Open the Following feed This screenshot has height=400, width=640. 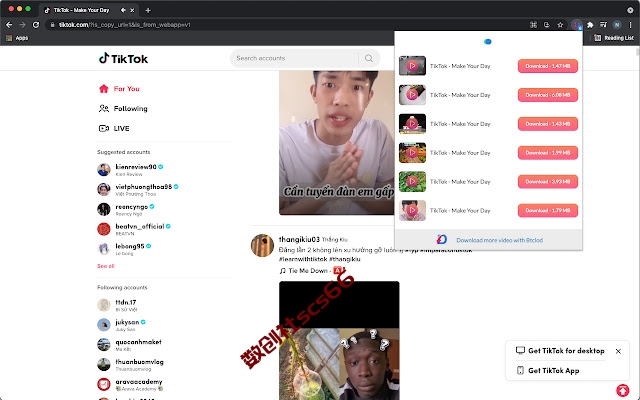pyautogui.click(x=123, y=109)
